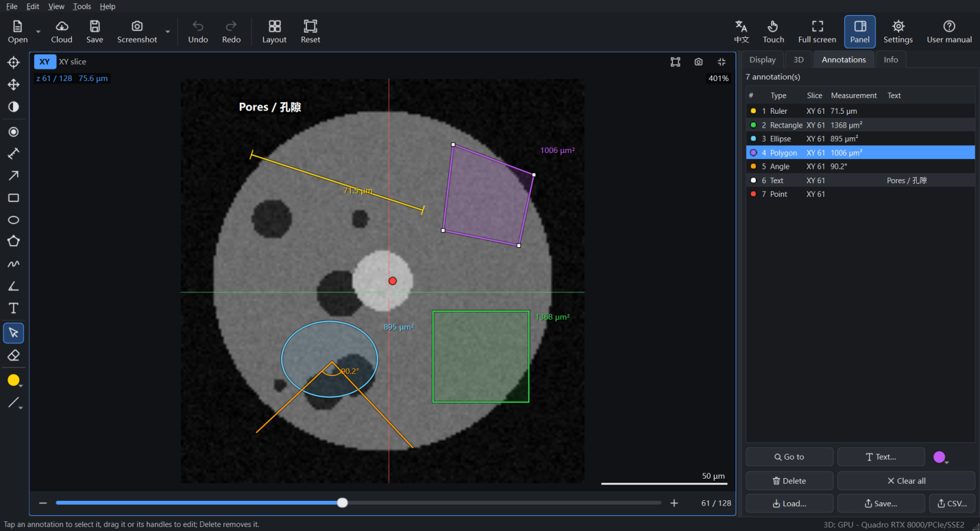Viewport: 980px width, 531px height.
Task: Click the XY view badge
Action: click(x=45, y=61)
